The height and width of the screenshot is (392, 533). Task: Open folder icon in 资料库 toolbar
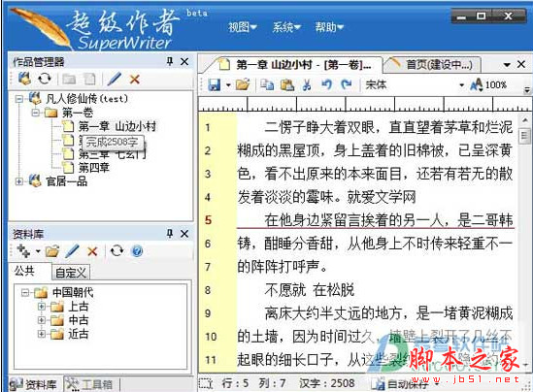[x=52, y=251]
